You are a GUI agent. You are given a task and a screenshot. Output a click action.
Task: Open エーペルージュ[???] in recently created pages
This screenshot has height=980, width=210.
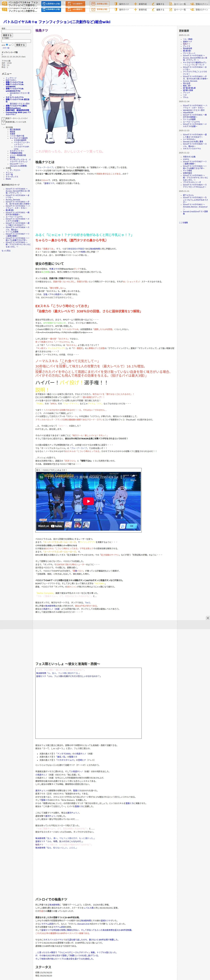click(14, 217)
